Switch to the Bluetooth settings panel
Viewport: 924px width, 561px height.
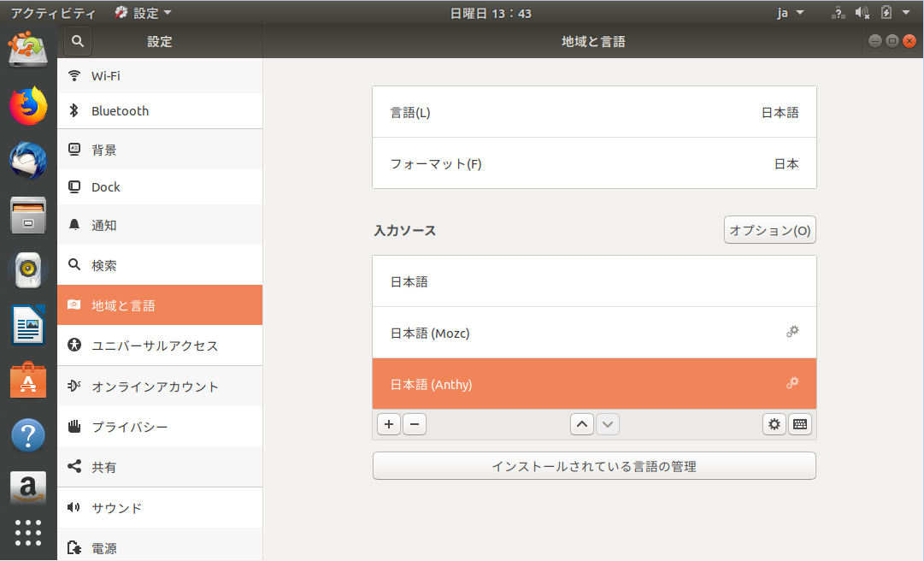tap(160, 111)
